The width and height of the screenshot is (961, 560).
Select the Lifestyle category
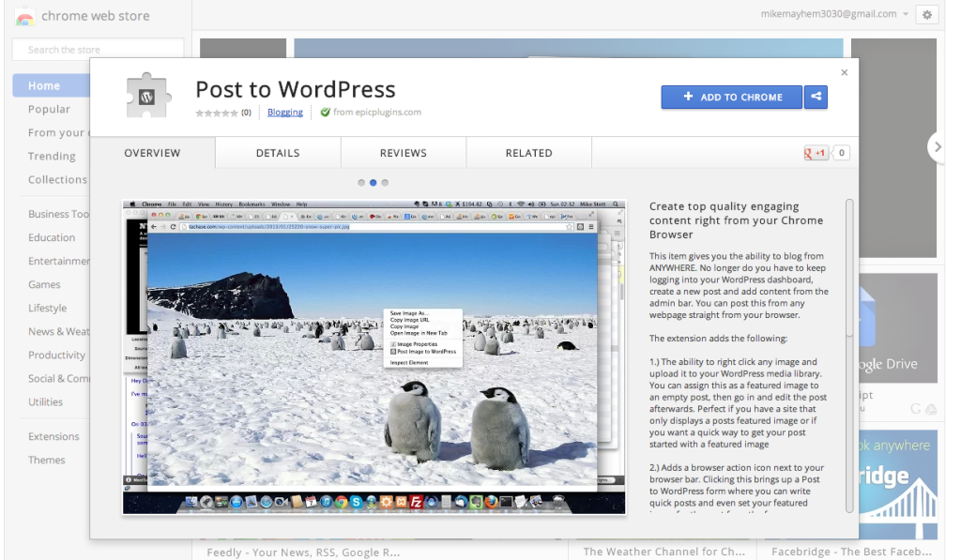pos(47,308)
